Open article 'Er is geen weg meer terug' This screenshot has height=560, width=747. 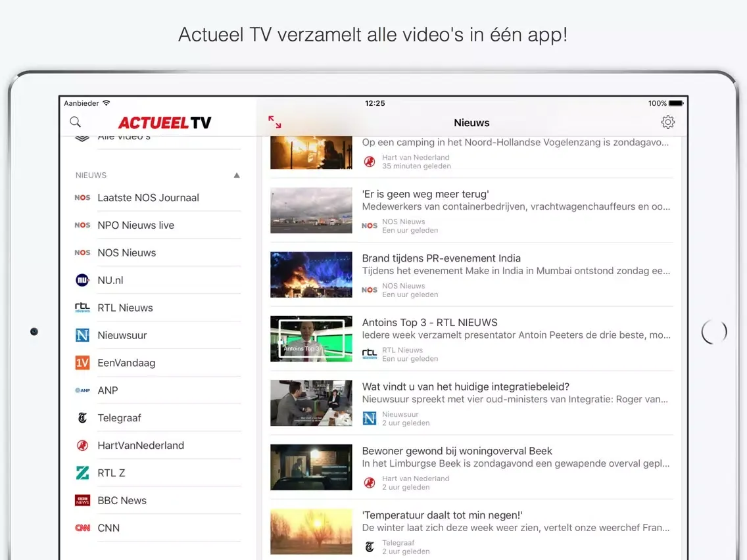(425, 195)
